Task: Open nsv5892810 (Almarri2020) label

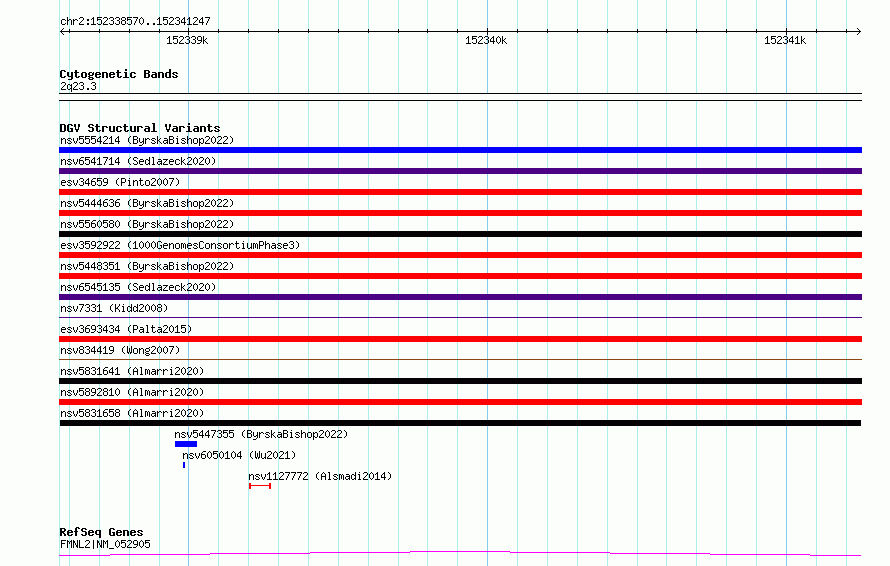Action: (132, 392)
